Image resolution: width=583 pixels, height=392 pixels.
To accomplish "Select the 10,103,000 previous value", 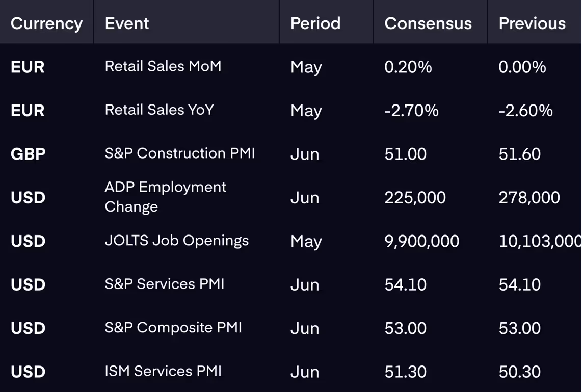I will point(540,241).
